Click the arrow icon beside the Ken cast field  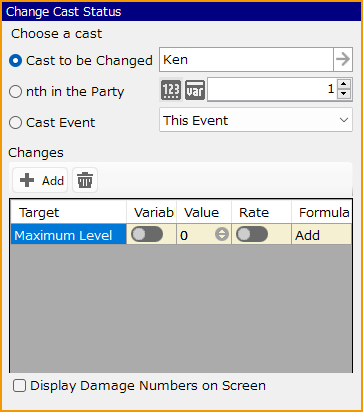(343, 60)
